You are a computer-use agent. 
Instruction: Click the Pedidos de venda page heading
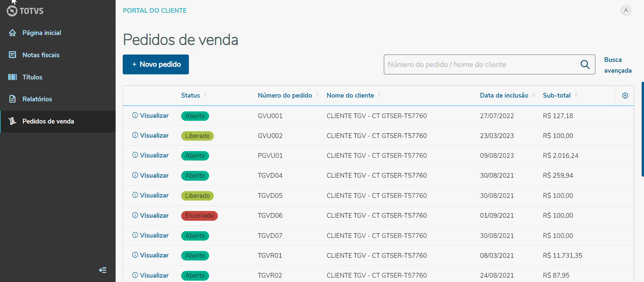coord(180,40)
